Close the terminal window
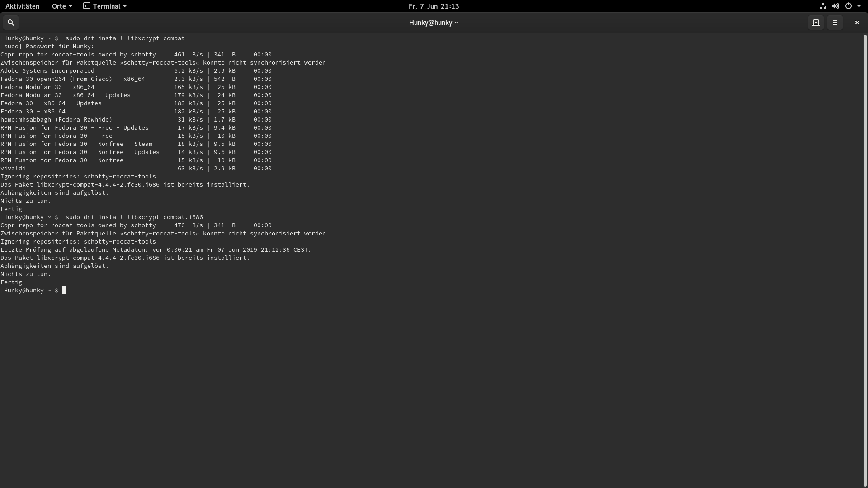The height and width of the screenshot is (488, 868). tap(857, 23)
